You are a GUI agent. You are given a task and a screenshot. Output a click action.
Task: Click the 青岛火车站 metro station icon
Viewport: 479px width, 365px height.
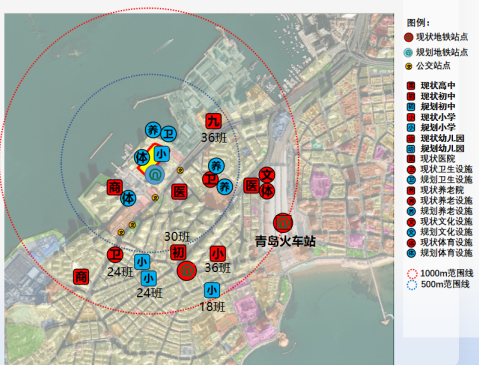click(283, 223)
